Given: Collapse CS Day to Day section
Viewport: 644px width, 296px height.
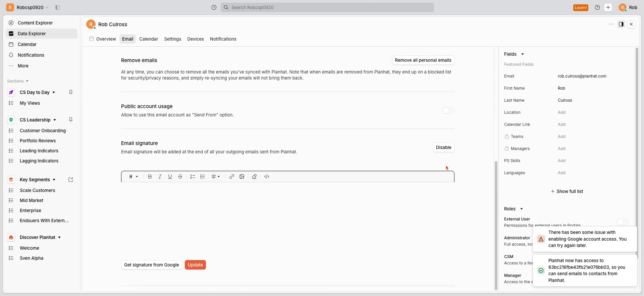Looking at the screenshot, I should 54,92.
